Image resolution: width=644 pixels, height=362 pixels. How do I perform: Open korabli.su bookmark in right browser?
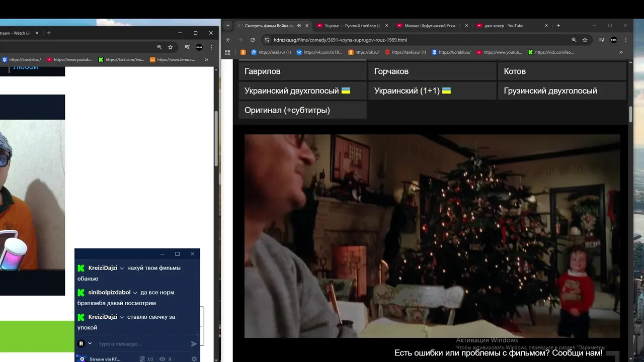pyautogui.click(x=451, y=52)
